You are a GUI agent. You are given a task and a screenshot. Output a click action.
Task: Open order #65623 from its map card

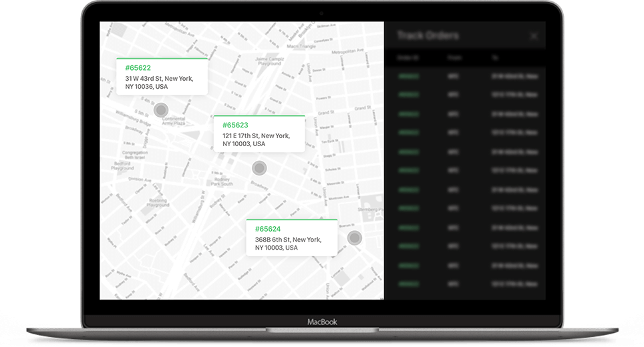(235, 125)
